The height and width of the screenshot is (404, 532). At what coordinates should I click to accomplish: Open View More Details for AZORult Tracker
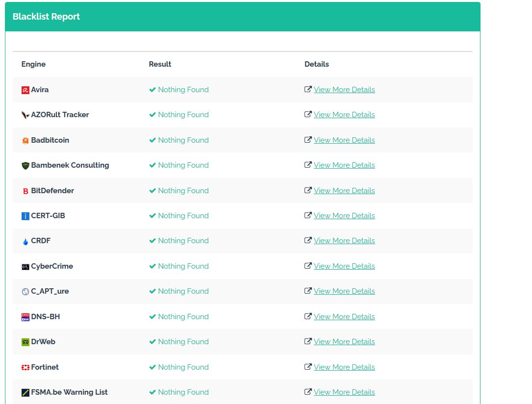[x=344, y=115]
